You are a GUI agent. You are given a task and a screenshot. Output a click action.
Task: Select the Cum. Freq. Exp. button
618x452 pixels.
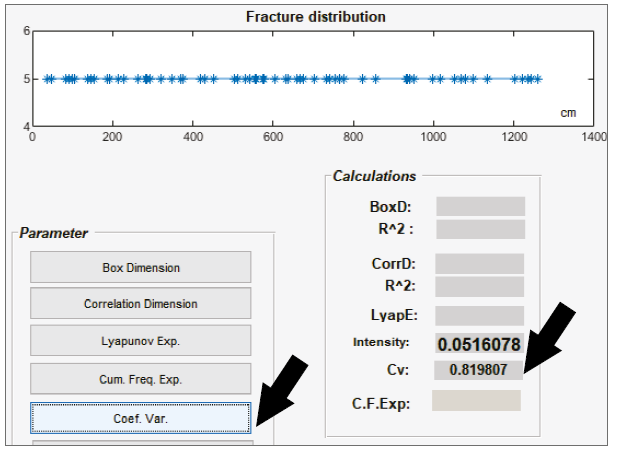coord(140,379)
